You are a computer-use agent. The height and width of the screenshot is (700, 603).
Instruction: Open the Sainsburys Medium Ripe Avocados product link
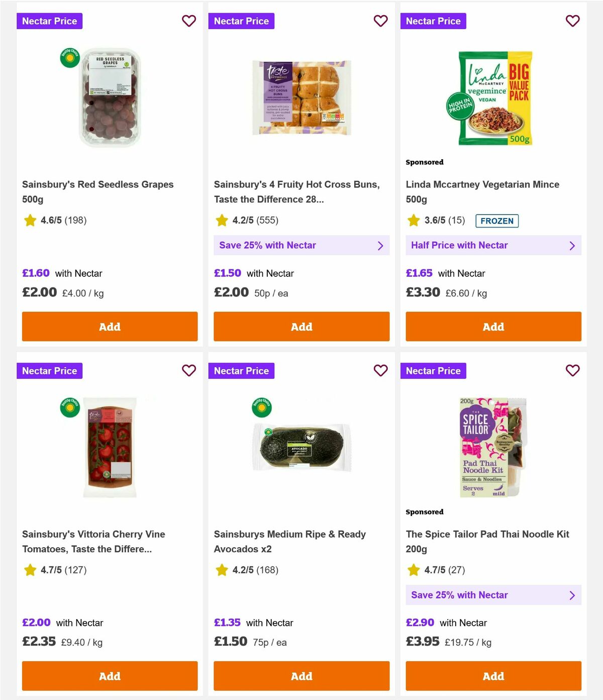point(289,542)
